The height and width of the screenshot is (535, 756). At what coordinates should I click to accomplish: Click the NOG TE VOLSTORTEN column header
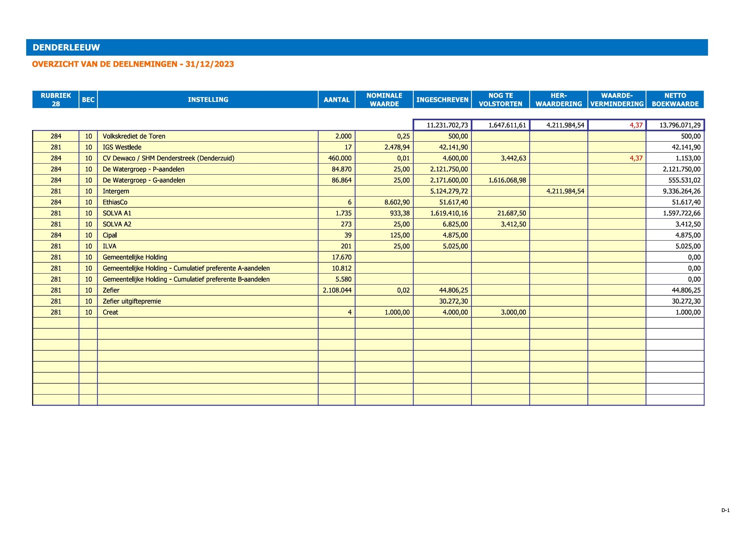point(500,100)
